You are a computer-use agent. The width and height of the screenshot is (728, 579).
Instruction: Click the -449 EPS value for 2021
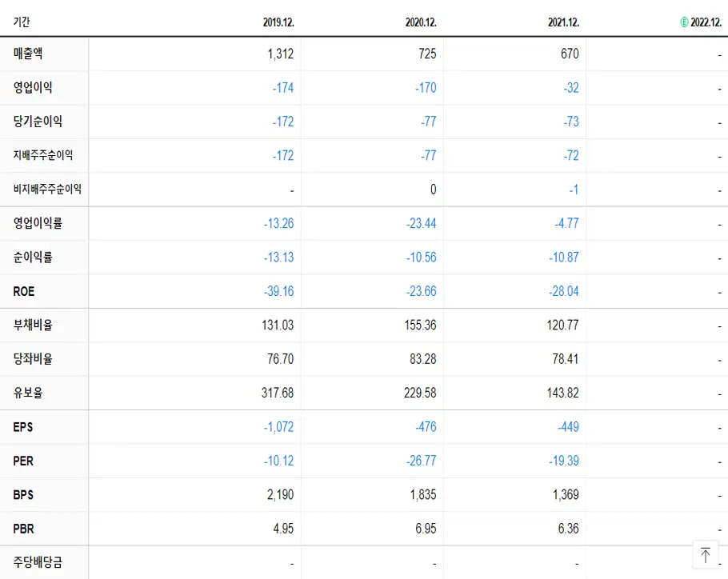569,426
